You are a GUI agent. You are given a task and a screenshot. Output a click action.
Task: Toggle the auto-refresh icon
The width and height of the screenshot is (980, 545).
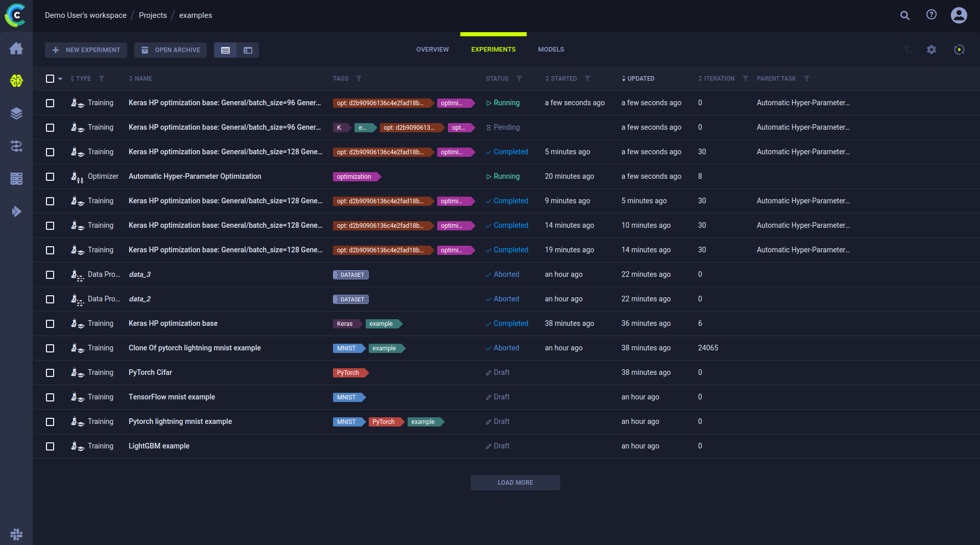pyautogui.click(x=959, y=50)
